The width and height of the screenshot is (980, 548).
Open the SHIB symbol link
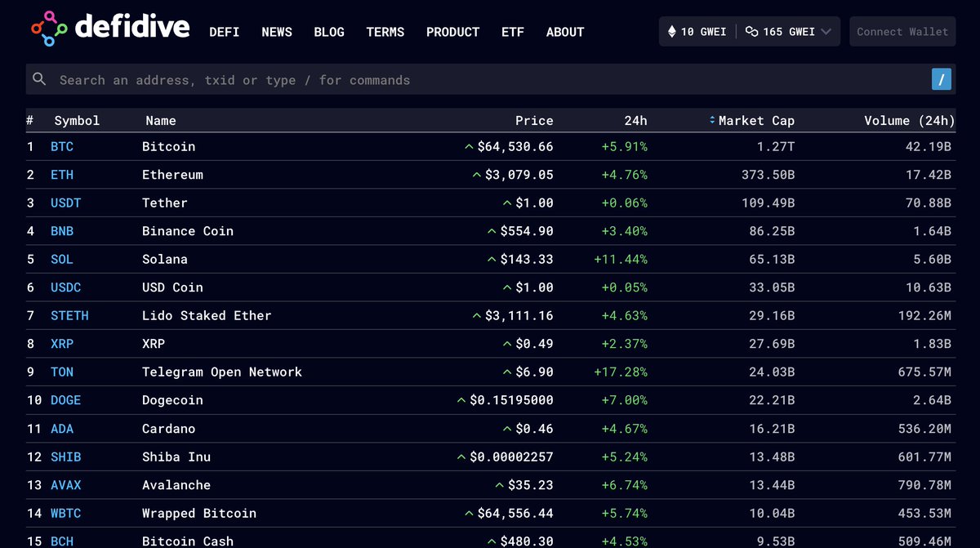click(66, 457)
